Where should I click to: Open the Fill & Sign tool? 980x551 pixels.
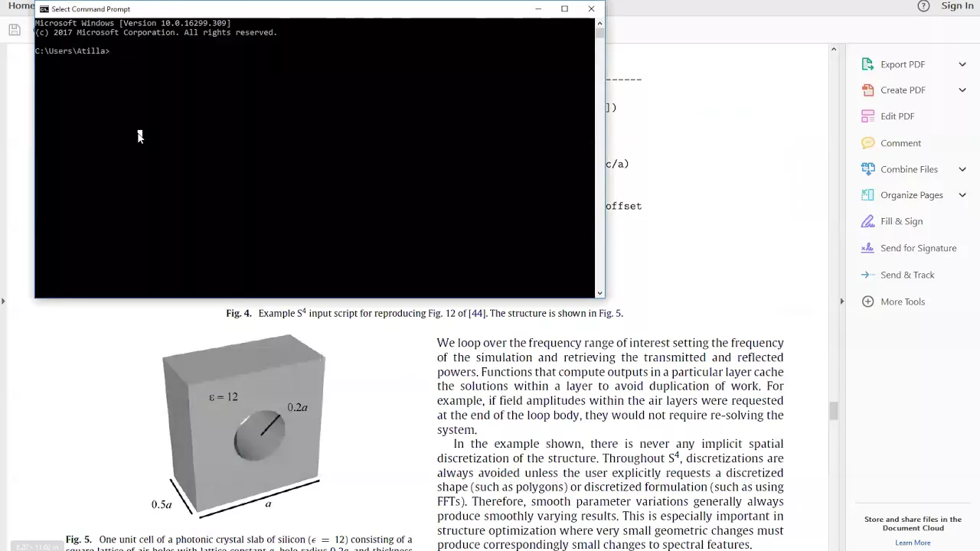901,221
